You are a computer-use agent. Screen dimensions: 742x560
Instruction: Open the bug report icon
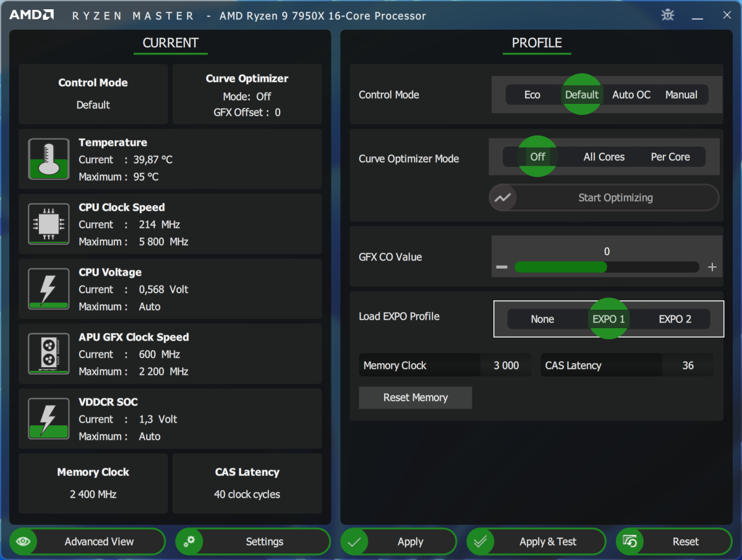pos(668,15)
